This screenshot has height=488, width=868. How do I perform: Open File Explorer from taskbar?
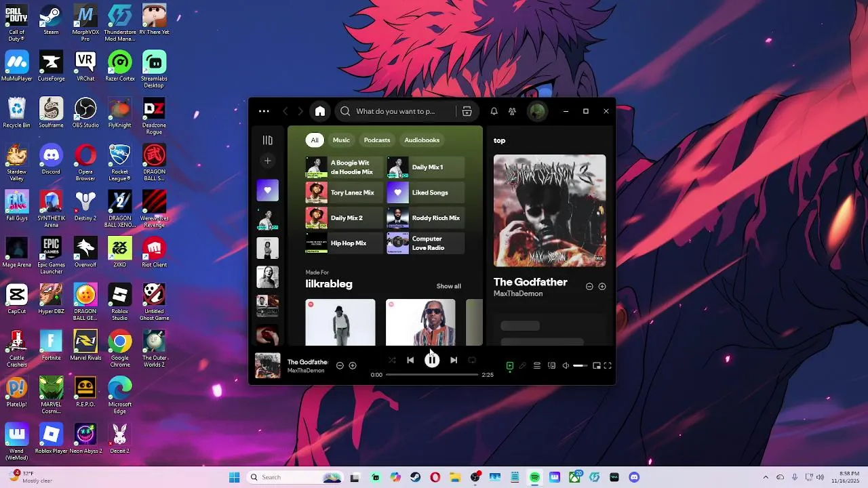(455, 477)
